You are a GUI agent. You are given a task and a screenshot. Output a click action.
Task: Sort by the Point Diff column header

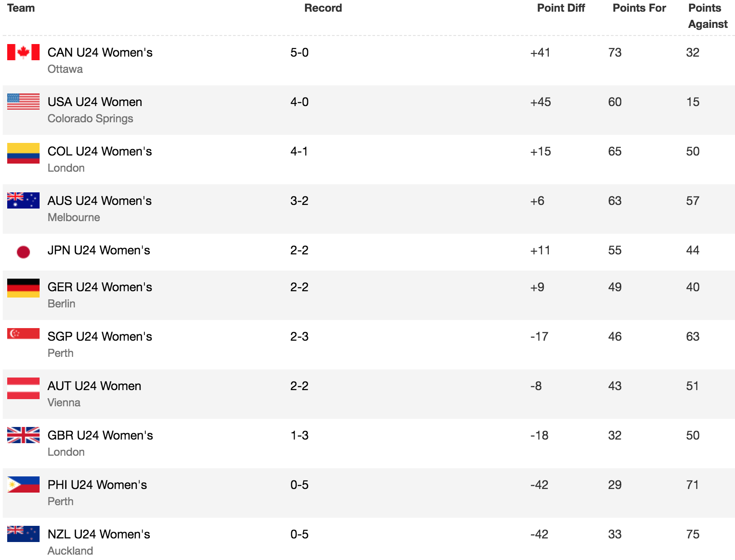tap(561, 8)
